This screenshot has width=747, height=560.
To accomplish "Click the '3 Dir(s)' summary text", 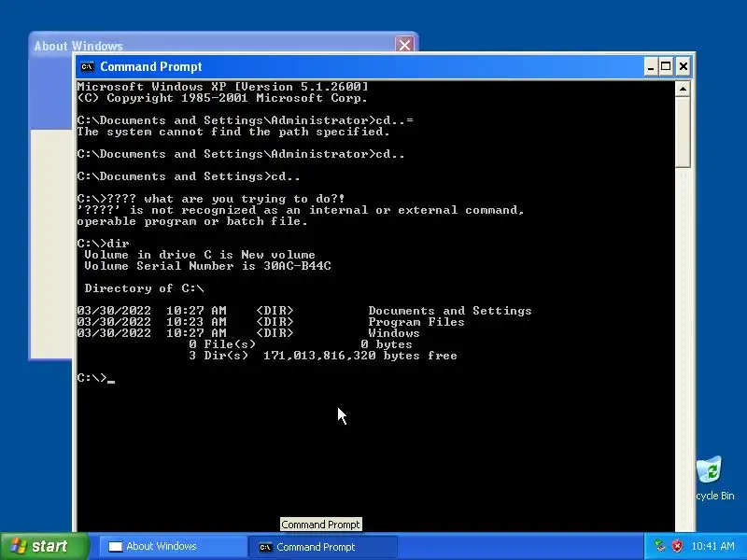I will click(x=218, y=356).
